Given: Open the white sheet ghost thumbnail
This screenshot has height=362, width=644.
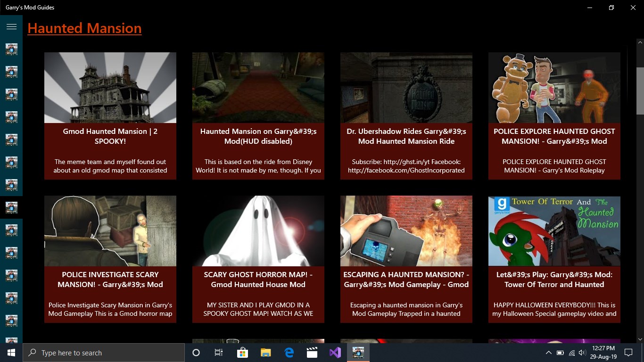Looking at the screenshot, I should [258, 231].
